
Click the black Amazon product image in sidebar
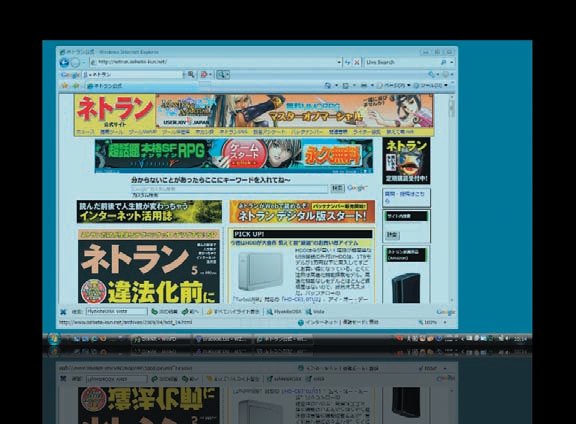click(x=405, y=288)
